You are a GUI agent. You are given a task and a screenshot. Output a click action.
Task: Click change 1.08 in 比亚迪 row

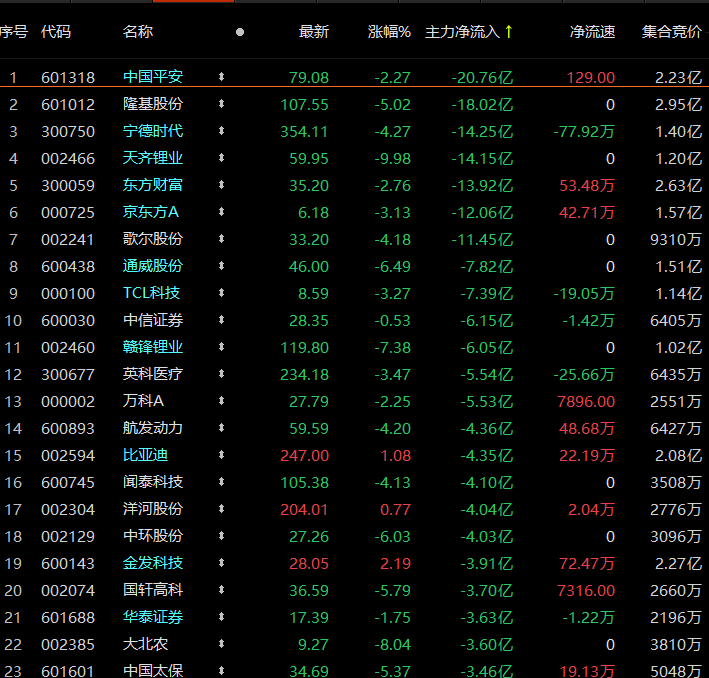(396, 456)
